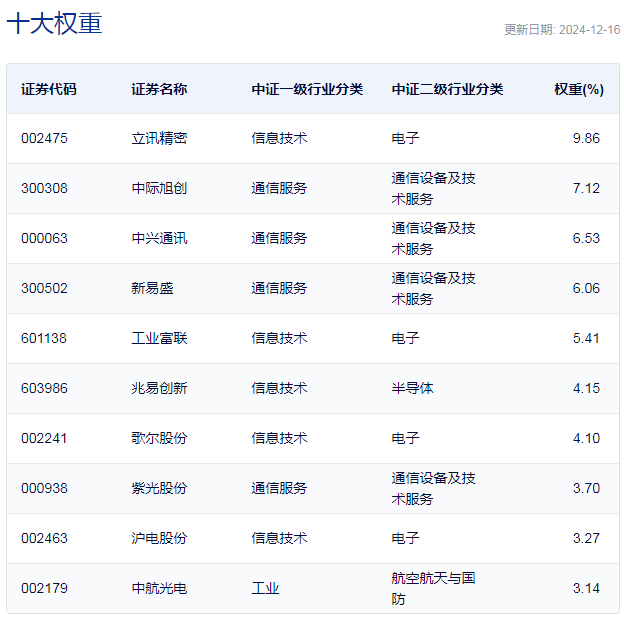The height and width of the screenshot is (620, 624).
Task: Select security code 000063
Action: click(x=44, y=238)
